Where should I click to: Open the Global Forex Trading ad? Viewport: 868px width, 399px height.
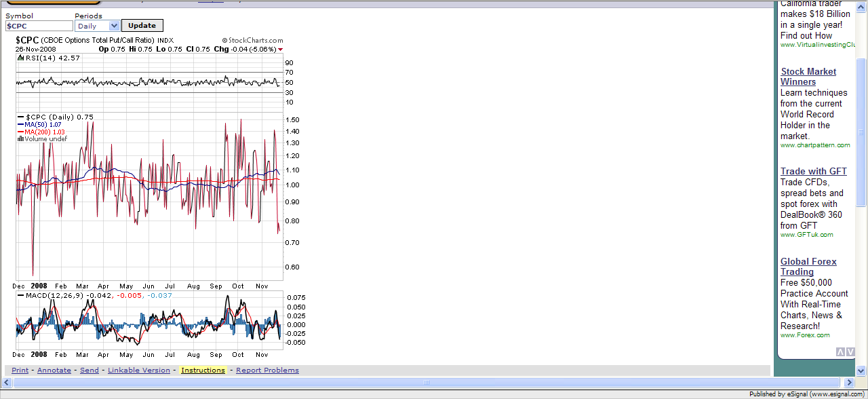point(808,267)
